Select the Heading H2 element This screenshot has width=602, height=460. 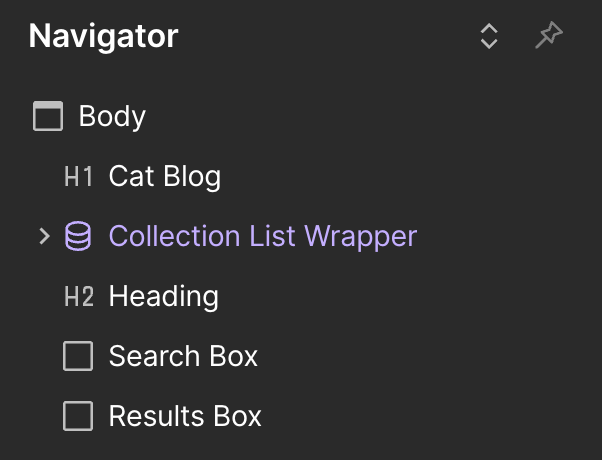[164, 296]
